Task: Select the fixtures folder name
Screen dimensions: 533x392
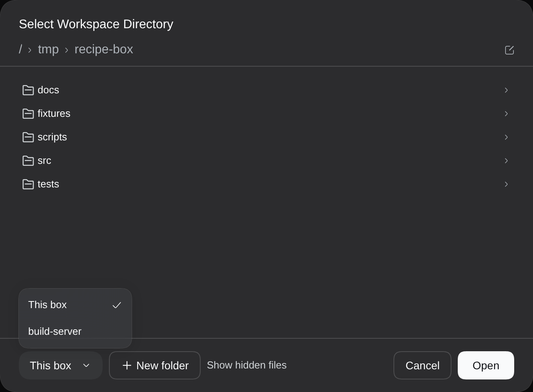Action: [x=54, y=114]
